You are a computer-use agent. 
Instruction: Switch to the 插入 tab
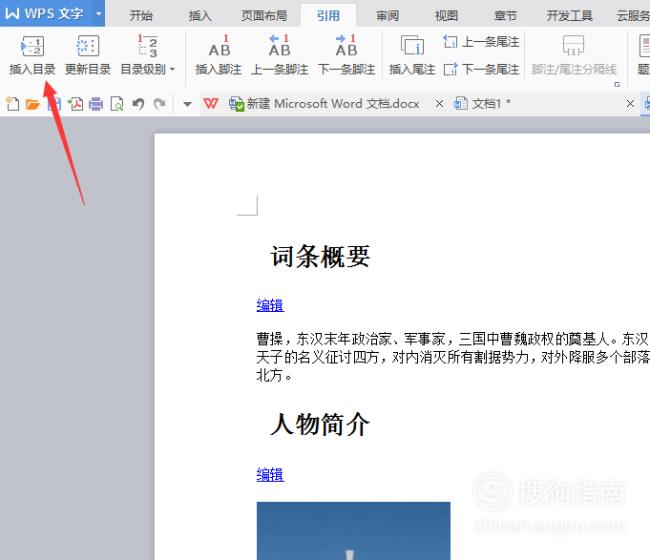click(200, 16)
